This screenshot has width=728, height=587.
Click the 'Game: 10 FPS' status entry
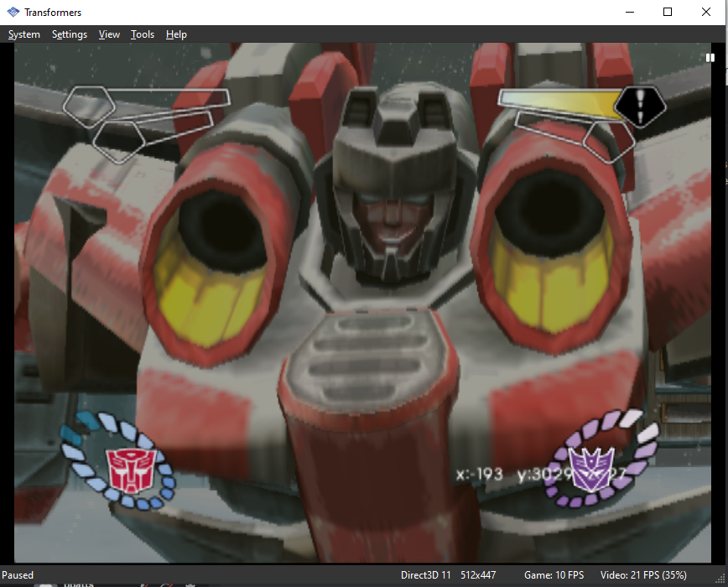click(x=554, y=575)
